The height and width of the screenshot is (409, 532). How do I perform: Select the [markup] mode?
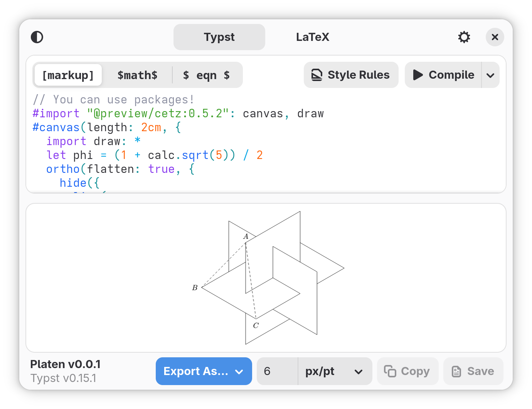click(68, 75)
